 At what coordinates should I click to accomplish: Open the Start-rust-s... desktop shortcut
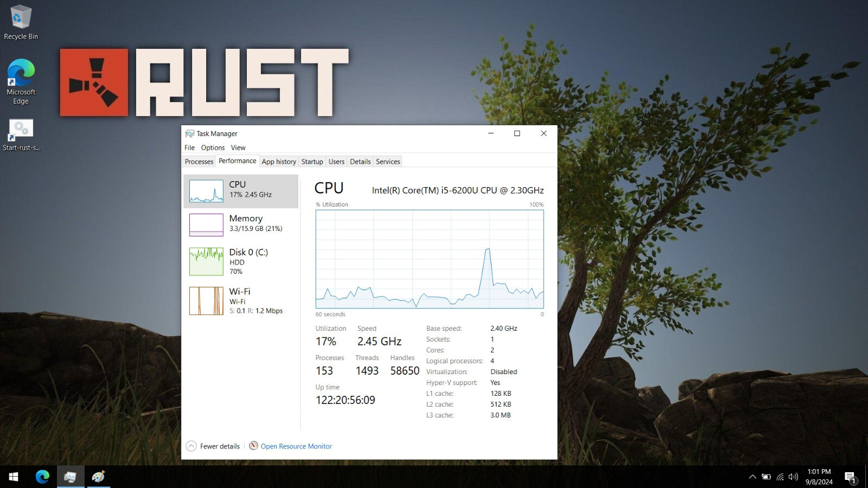[21, 135]
